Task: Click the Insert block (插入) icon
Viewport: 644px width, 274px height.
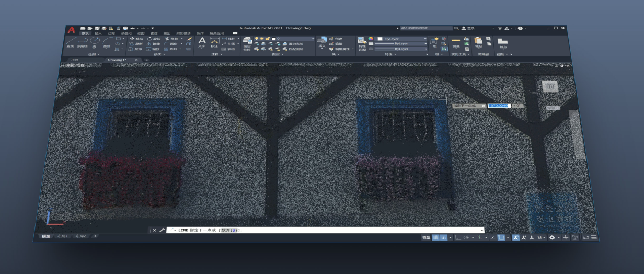Action: 322,41
